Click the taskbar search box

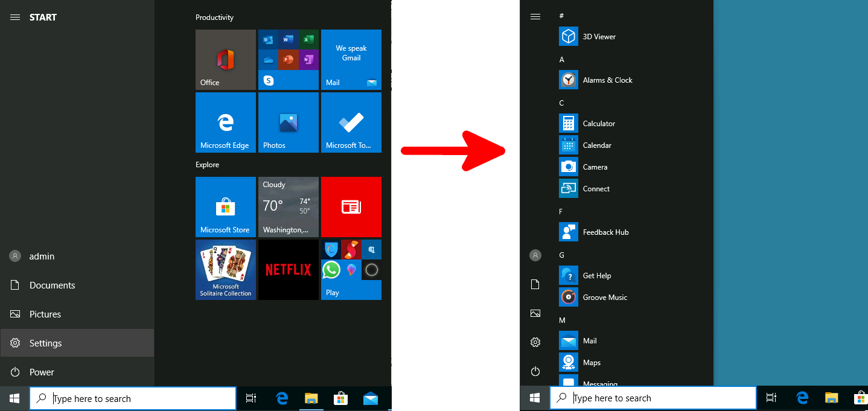point(132,398)
